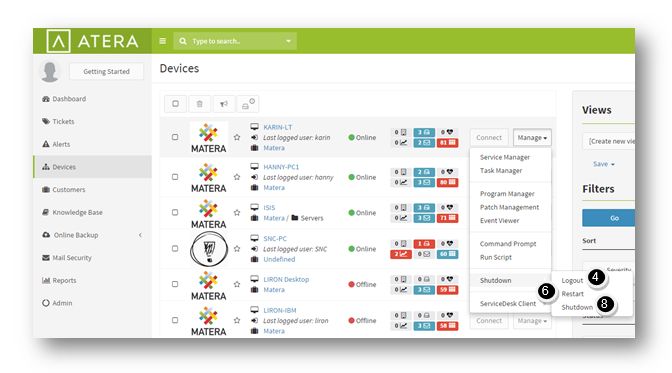Viewport: 672px width, 373px height.
Task: Star the KARIN-LT device as favorite
Action: [x=237, y=137]
